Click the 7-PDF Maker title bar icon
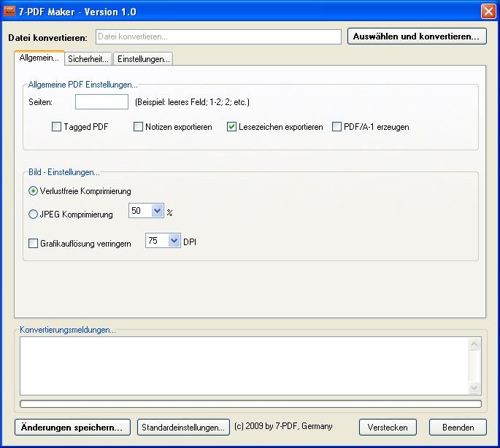500x448 pixels. pos(10,12)
